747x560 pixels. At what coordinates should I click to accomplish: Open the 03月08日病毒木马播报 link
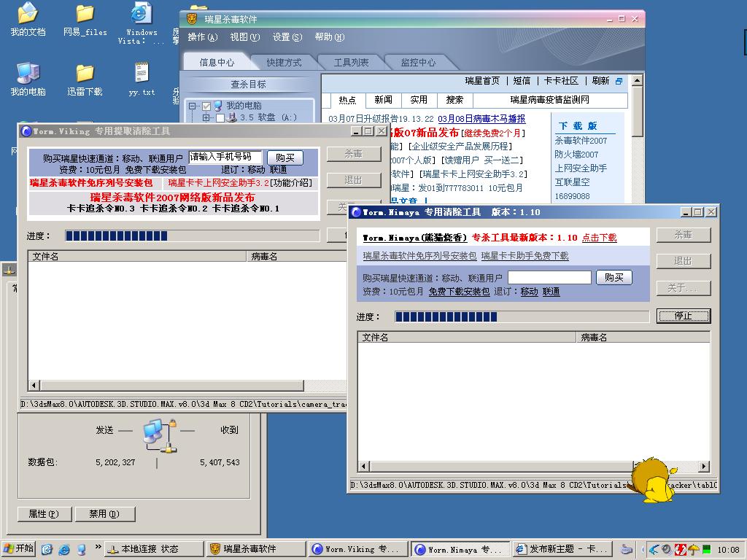(x=481, y=119)
